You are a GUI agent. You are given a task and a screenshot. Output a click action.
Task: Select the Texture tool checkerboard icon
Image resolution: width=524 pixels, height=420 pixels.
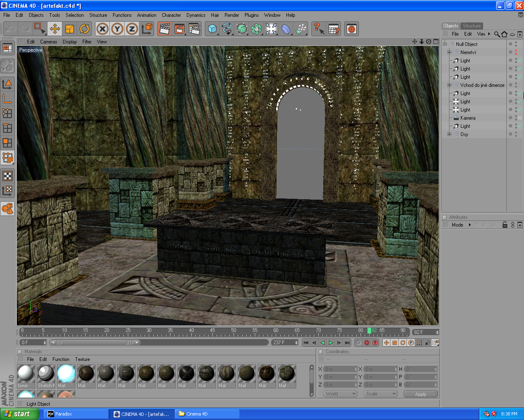[x=7, y=176]
